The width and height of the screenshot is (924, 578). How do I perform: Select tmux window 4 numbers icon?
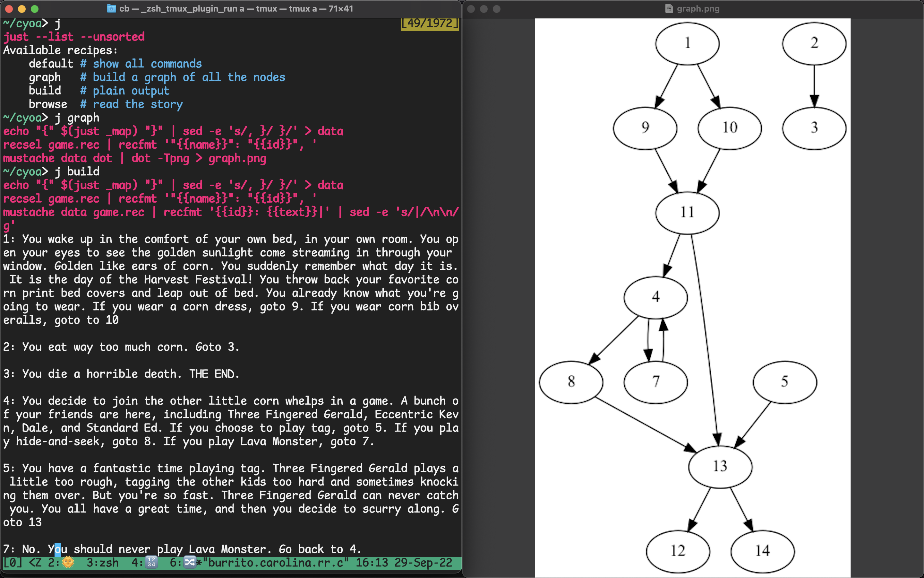coord(151,562)
